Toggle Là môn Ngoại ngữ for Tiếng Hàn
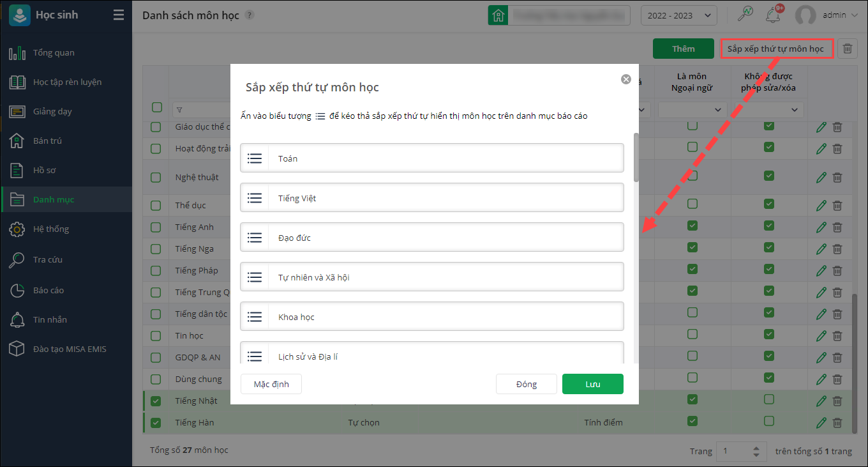Screen dimensions: 868x467 tap(692, 421)
